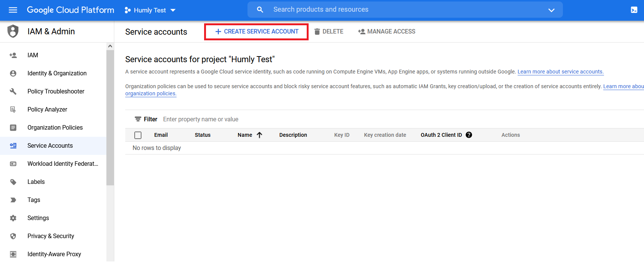
Task: Click the Delete trash can icon
Action: pyautogui.click(x=317, y=32)
